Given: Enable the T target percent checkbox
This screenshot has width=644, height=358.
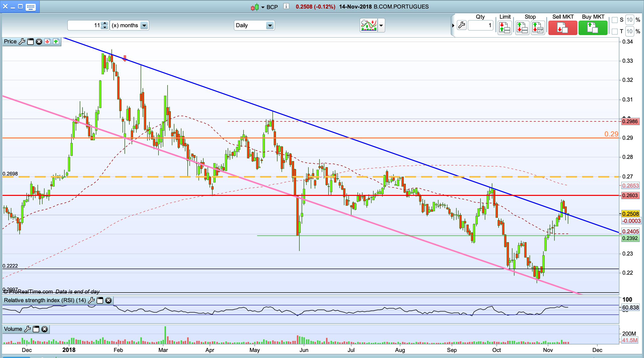Looking at the screenshot, I should (615, 31).
